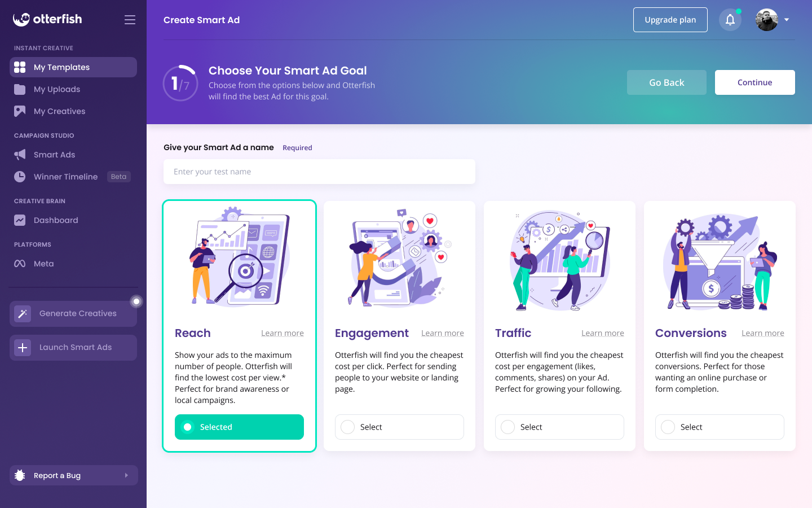
Task: Click the Winner Timeline clock icon
Action: coord(20,177)
